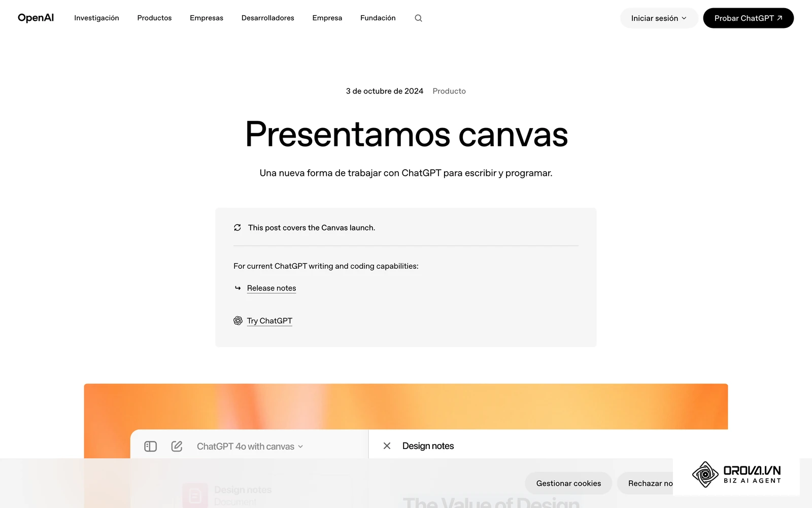
Task: Close the Design notes panel with X
Action: tap(387, 446)
